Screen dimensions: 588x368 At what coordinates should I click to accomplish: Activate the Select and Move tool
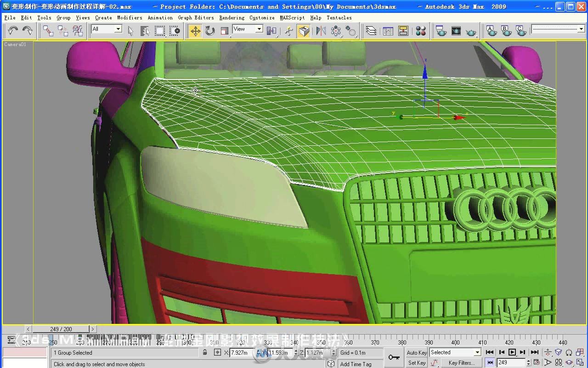195,31
